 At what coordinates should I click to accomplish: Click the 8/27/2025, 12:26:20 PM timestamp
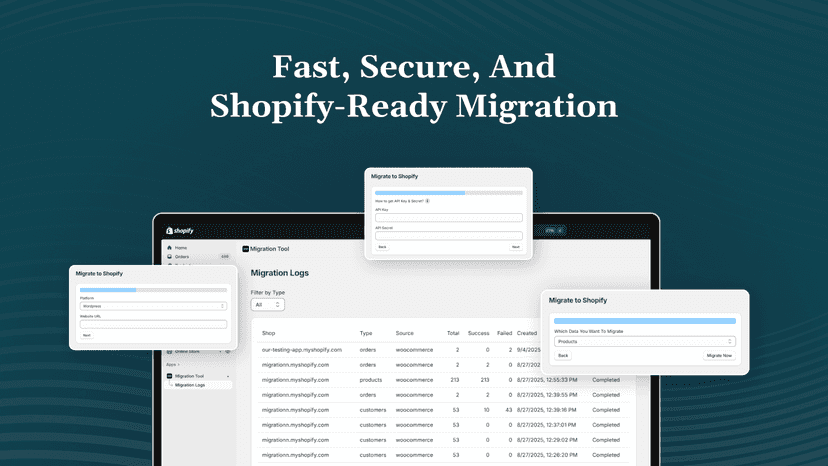coord(547,455)
